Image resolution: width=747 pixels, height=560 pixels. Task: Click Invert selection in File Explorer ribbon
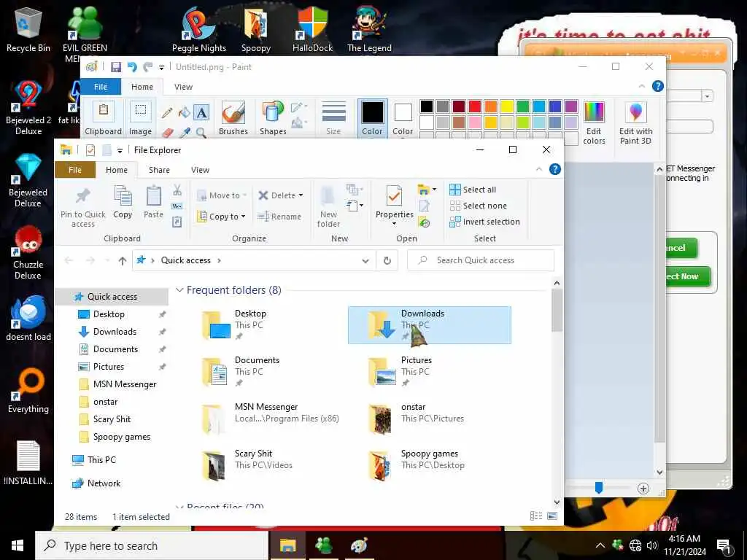tap(484, 222)
